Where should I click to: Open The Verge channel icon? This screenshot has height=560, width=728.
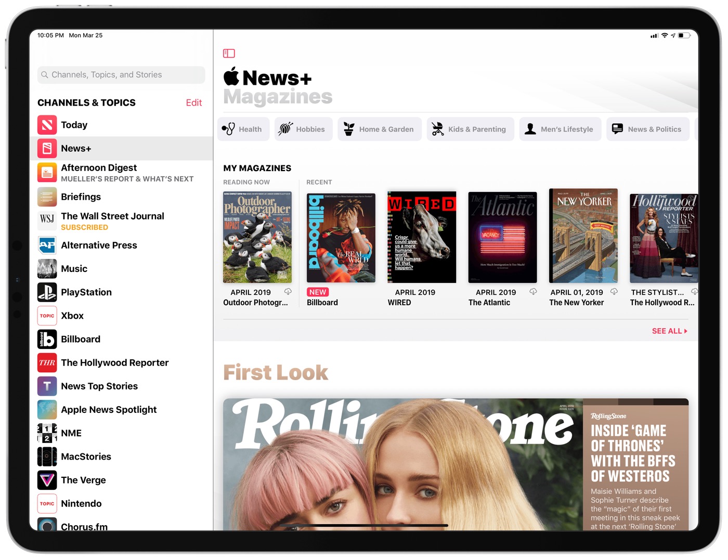point(47,480)
